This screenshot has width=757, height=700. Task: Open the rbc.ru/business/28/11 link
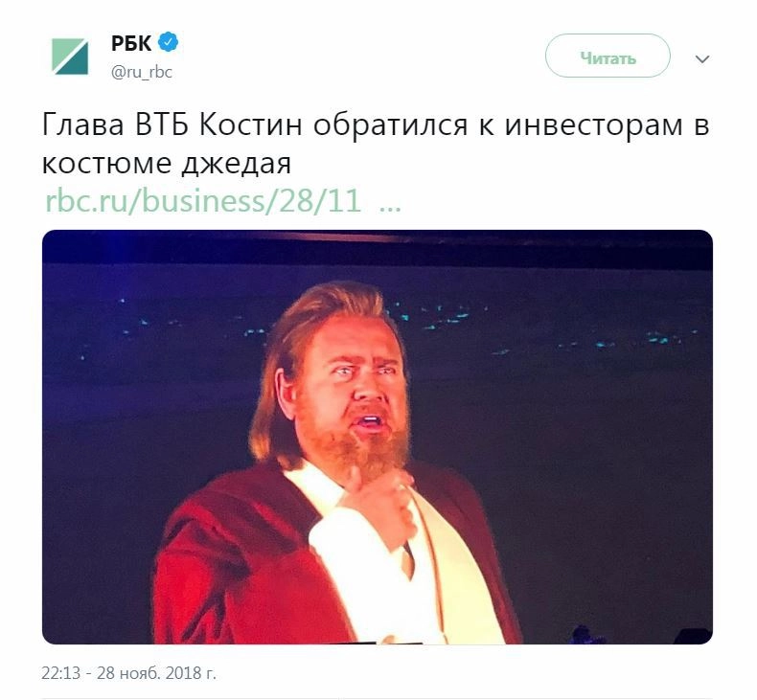coord(203,201)
